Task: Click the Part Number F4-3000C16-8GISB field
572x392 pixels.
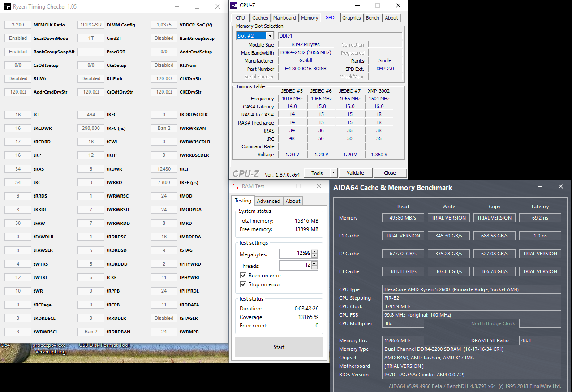Action: (x=306, y=69)
